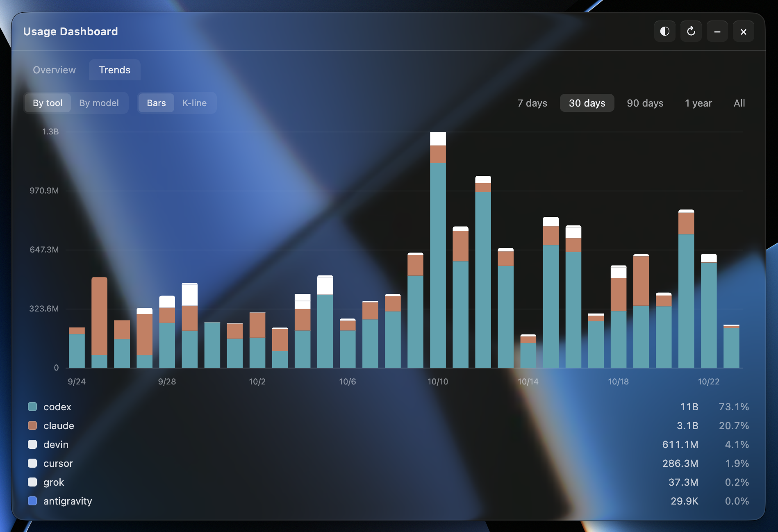Click the codex teal legend swatch

(32, 407)
